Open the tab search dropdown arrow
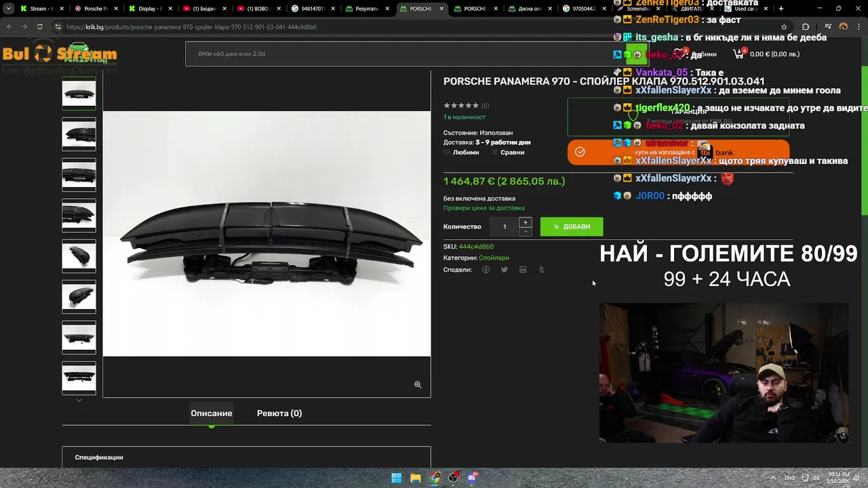 (x=9, y=9)
